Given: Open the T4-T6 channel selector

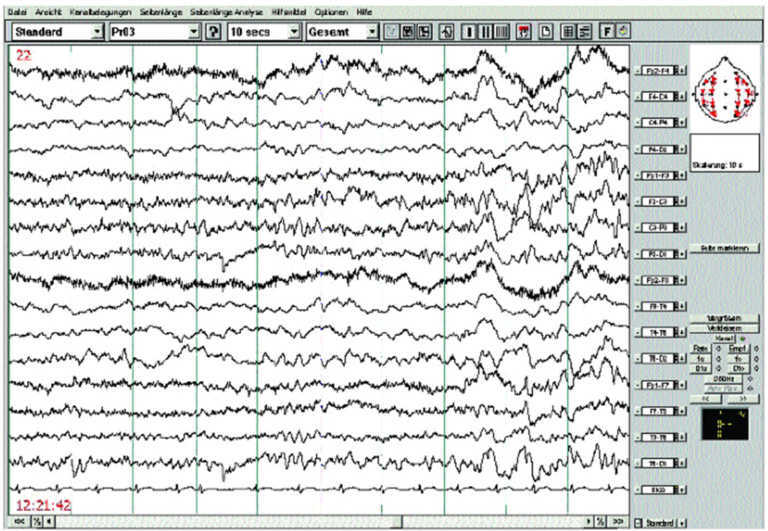Looking at the screenshot, I should pos(659,333).
